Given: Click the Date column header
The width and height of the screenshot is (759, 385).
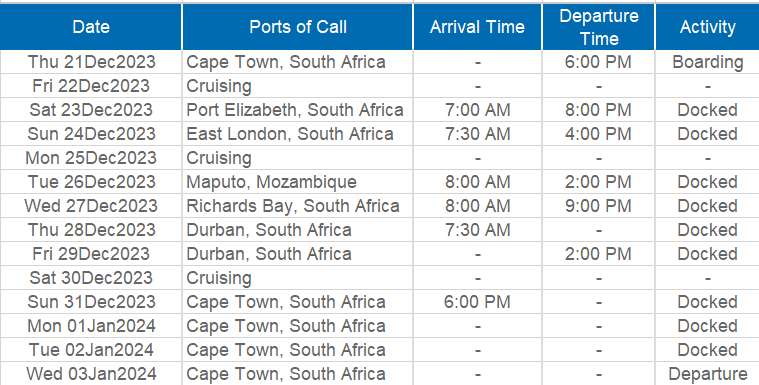Looking at the screenshot, I should click(x=91, y=27).
